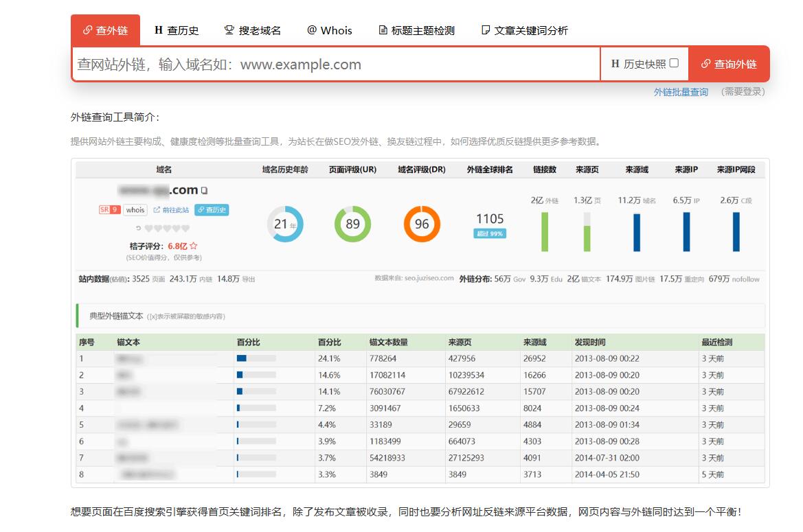This screenshot has width=803, height=532.
Task: Click the chain-link icon on 查外链 tab
Action: click(86, 30)
